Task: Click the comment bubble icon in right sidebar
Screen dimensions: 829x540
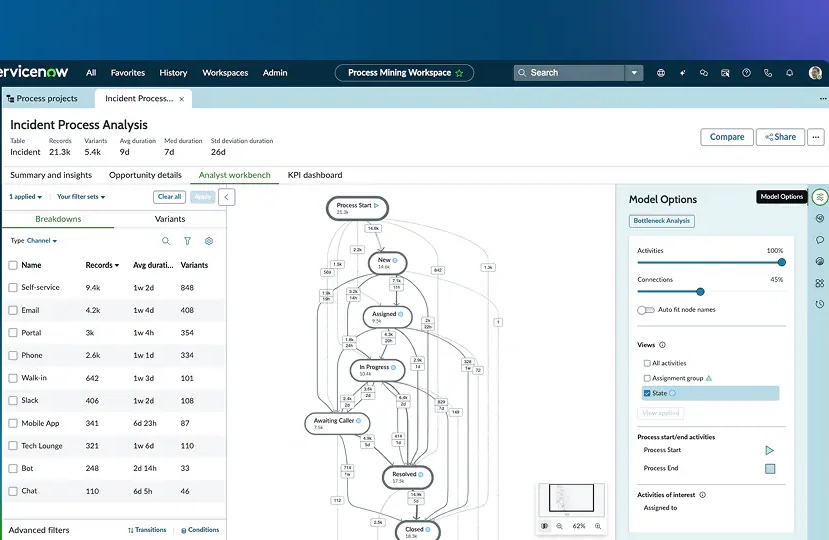Action: coord(820,240)
